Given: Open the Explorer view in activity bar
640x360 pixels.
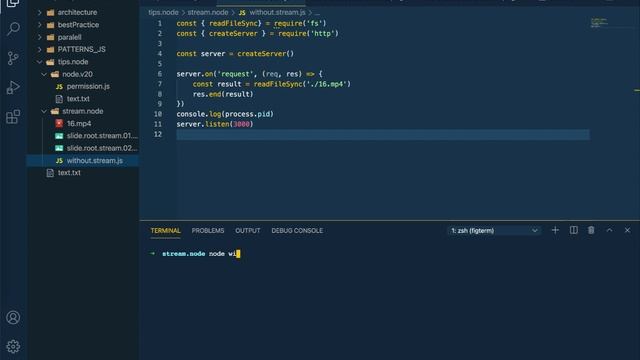Looking at the screenshot, I should (13, 3).
